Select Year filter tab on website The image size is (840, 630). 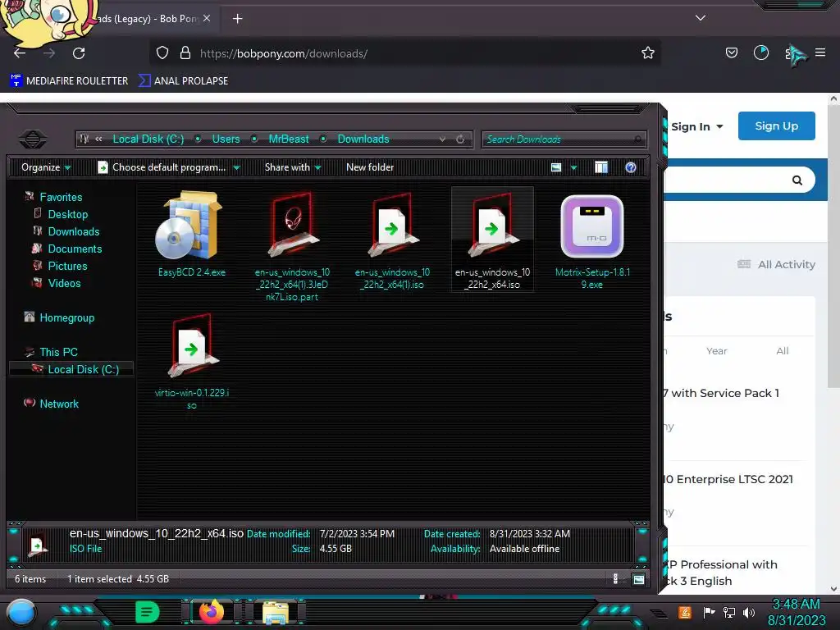716,351
